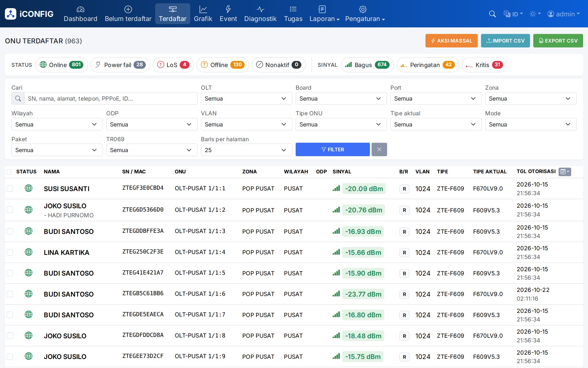588x368 pixels.
Task: Open the Diagnostik menu
Action: tap(260, 14)
